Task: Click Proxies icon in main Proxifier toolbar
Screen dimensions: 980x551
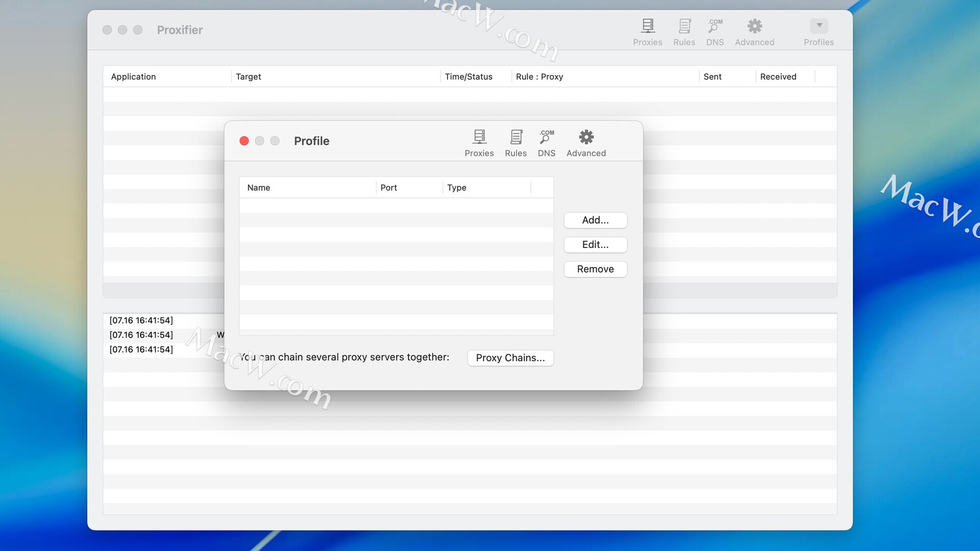Action: point(647,32)
